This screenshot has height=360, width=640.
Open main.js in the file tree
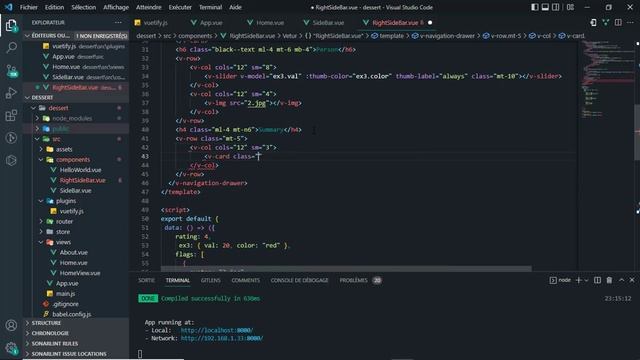click(76, 293)
